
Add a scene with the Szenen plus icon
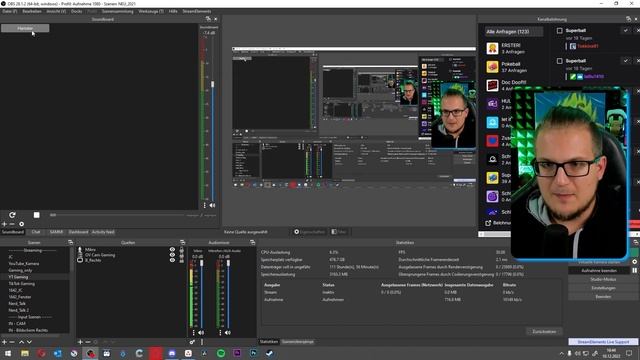point(4,342)
